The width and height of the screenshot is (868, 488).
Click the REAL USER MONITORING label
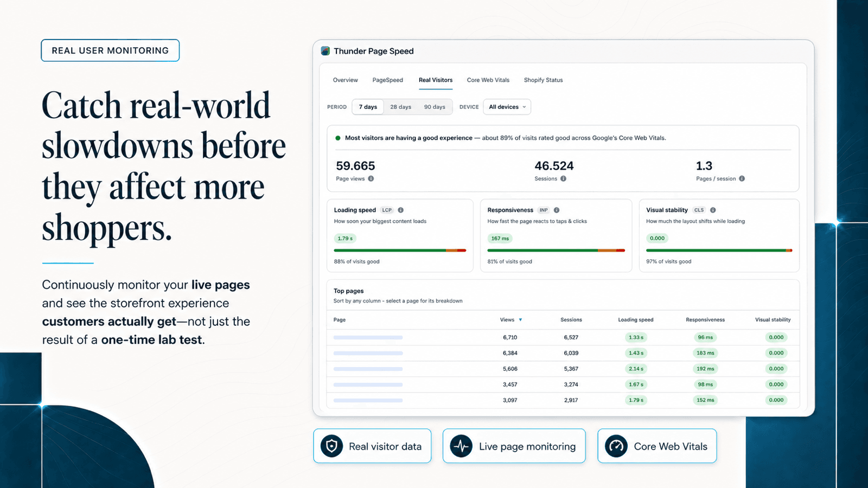pos(110,50)
